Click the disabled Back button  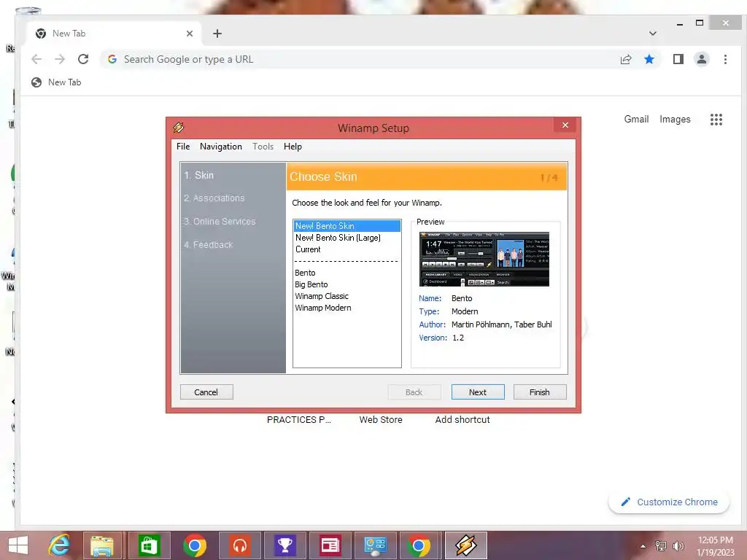[x=414, y=392]
